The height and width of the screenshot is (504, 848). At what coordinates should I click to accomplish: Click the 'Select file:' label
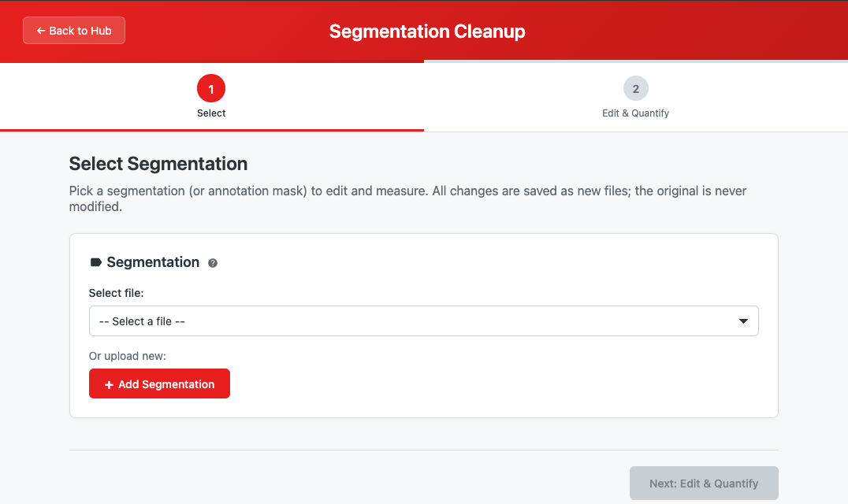click(x=117, y=293)
